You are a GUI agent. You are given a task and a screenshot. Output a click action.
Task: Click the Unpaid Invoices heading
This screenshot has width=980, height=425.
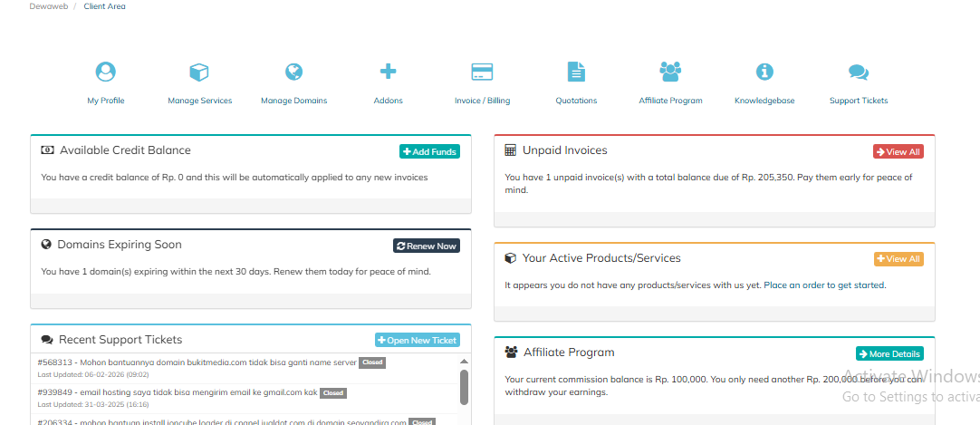tap(564, 150)
